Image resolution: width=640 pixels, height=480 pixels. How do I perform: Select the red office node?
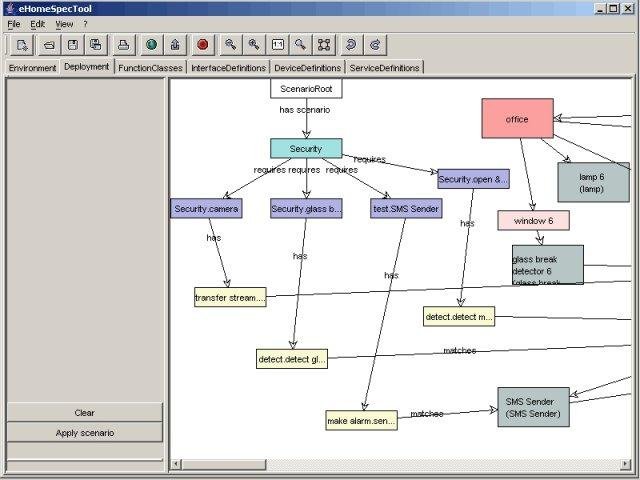pyautogui.click(x=518, y=118)
